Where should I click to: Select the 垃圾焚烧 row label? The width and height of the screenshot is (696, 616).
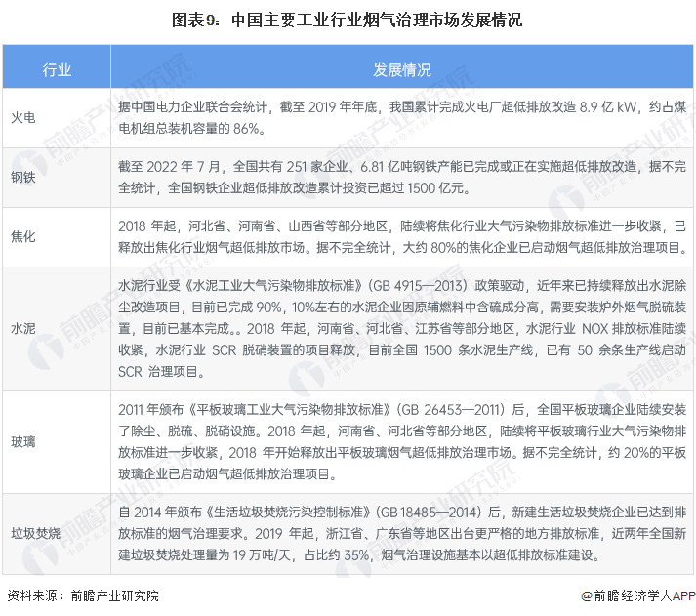35,533
